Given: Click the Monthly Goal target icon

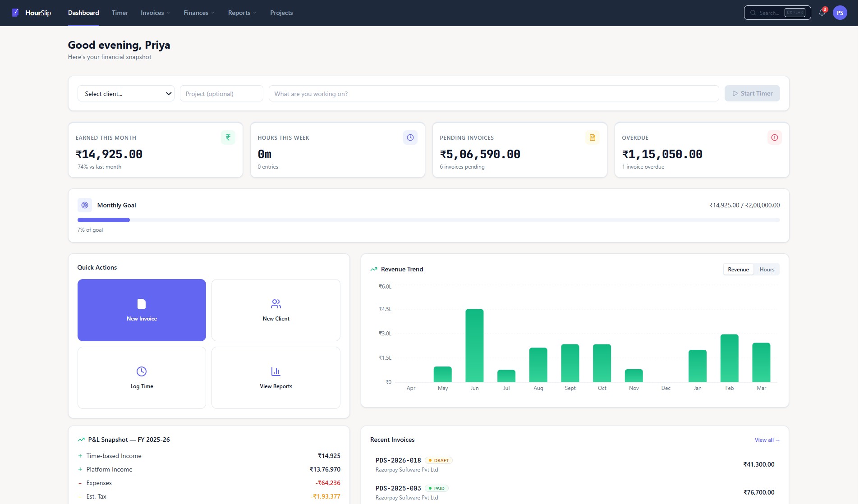Looking at the screenshot, I should pyautogui.click(x=85, y=205).
